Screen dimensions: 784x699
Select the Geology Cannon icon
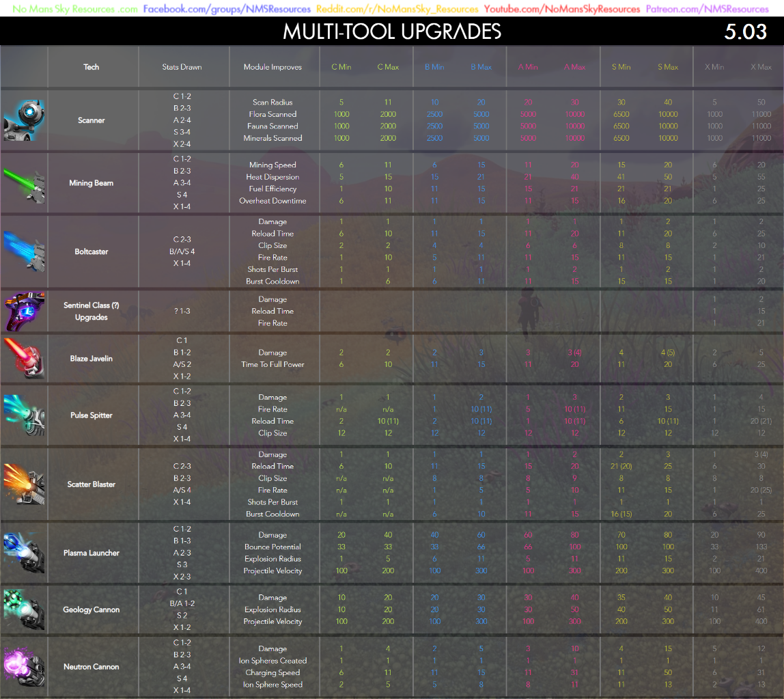(x=24, y=609)
